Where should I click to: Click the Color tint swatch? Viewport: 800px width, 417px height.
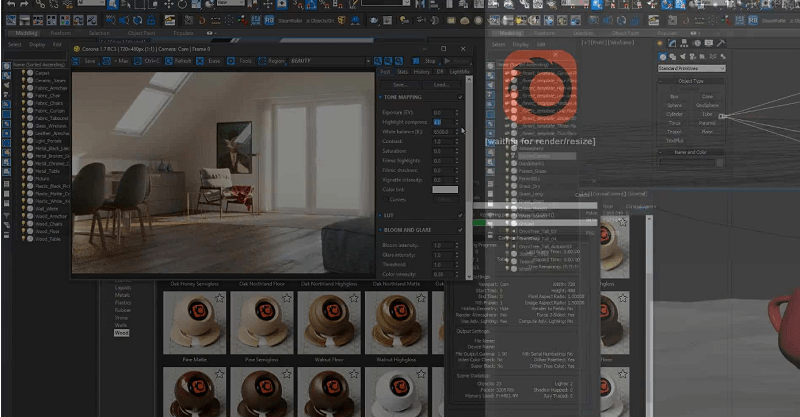[x=444, y=189]
